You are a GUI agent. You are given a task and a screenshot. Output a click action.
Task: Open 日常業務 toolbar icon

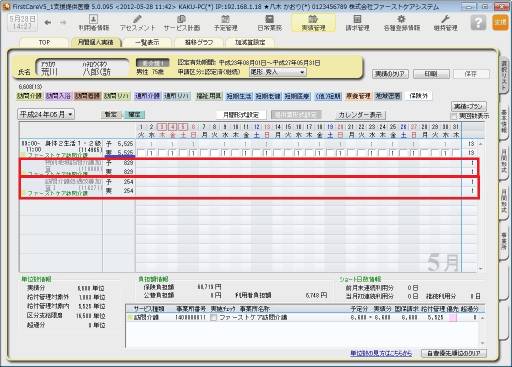tap(269, 23)
